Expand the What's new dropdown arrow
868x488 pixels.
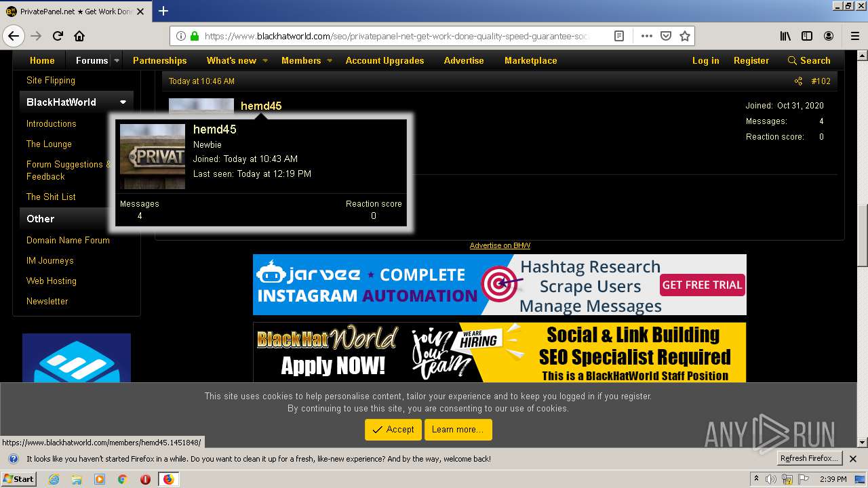(x=265, y=60)
